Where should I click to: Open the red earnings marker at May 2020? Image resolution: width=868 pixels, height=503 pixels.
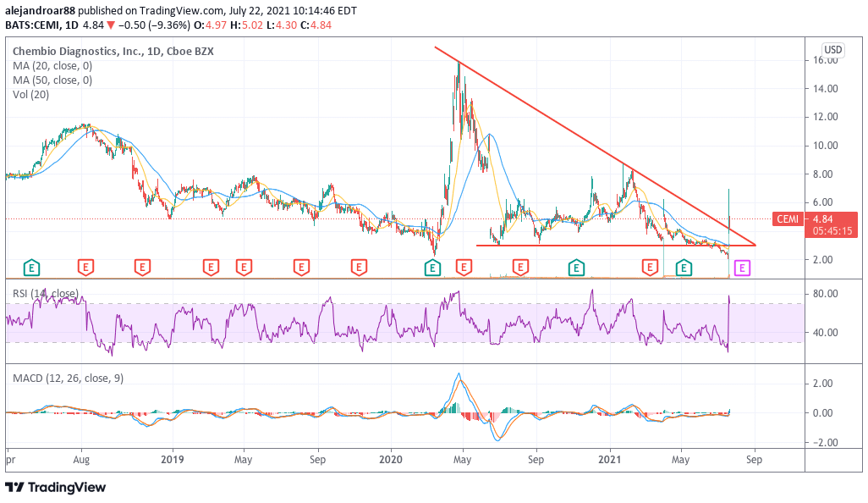point(464,268)
